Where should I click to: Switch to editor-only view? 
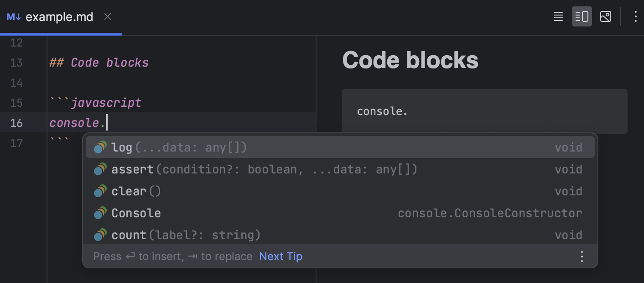point(558,16)
